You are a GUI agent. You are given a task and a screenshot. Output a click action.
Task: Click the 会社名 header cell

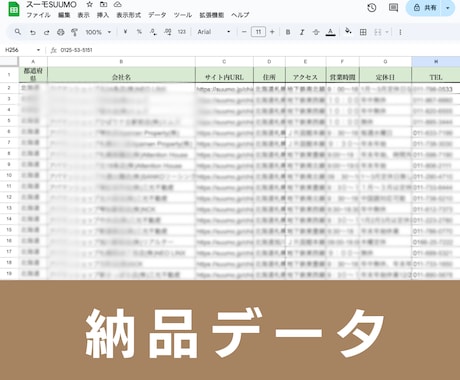pos(121,75)
